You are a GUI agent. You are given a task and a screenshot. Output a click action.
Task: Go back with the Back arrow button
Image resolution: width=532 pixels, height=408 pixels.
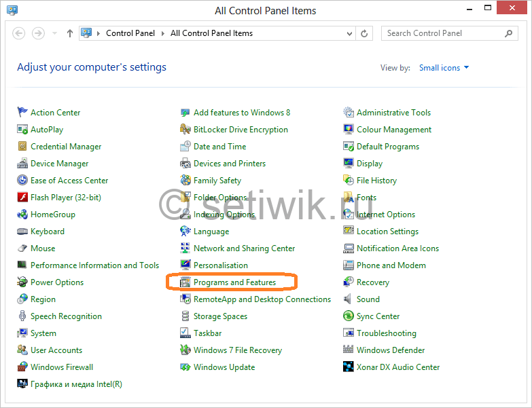(x=18, y=33)
